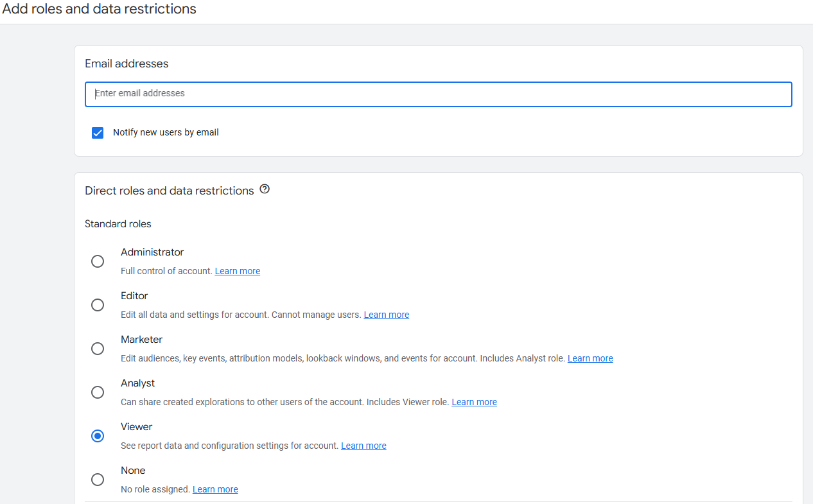Click the Marketer role label
Viewport: 813px width, 504px height.
click(141, 340)
